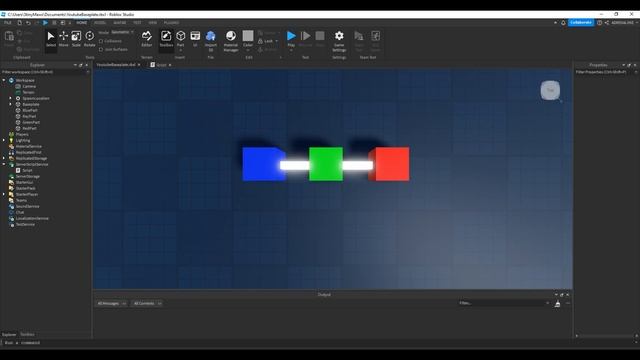
Task: Open the Part type dropdown arrow
Action: [x=180, y=50]
